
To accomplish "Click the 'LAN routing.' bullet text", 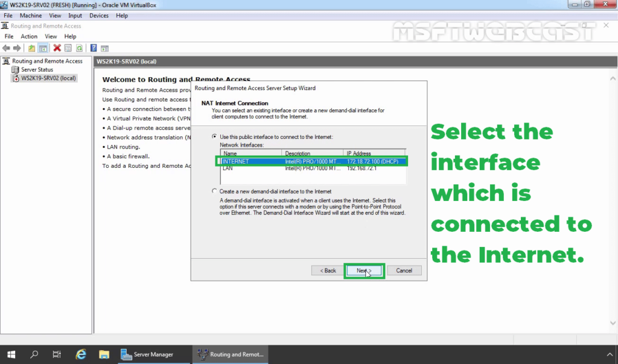I will point(123,147).
